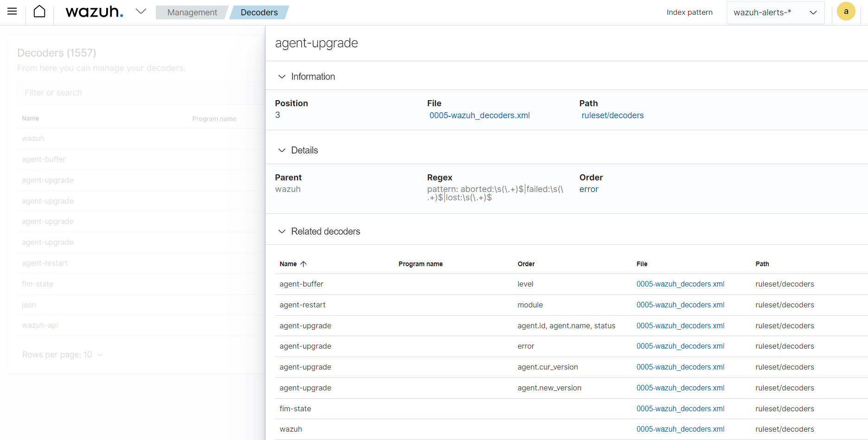Click the error value under Order in Details
This screenshot has width=868, height=440.
click(589, 189)
